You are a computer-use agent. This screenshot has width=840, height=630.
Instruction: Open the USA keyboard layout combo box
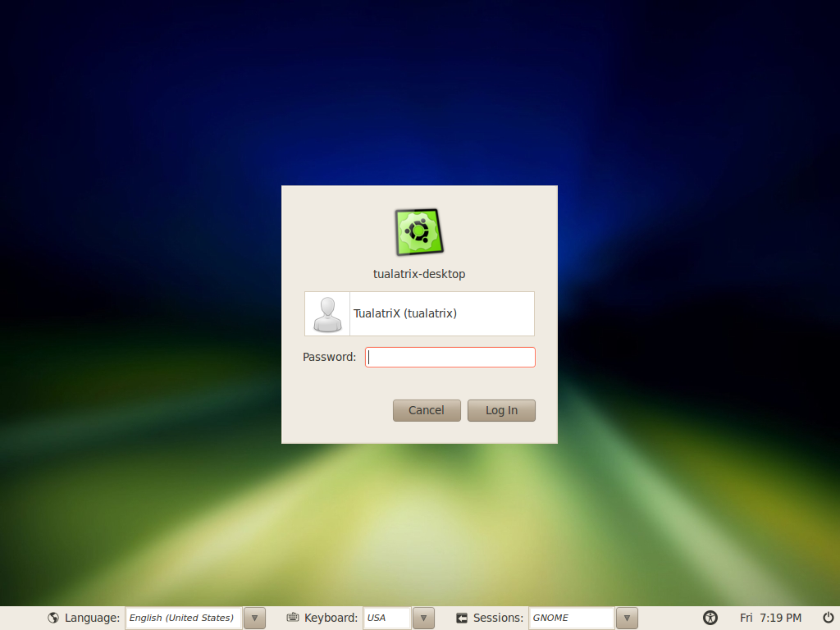(387, 619)
